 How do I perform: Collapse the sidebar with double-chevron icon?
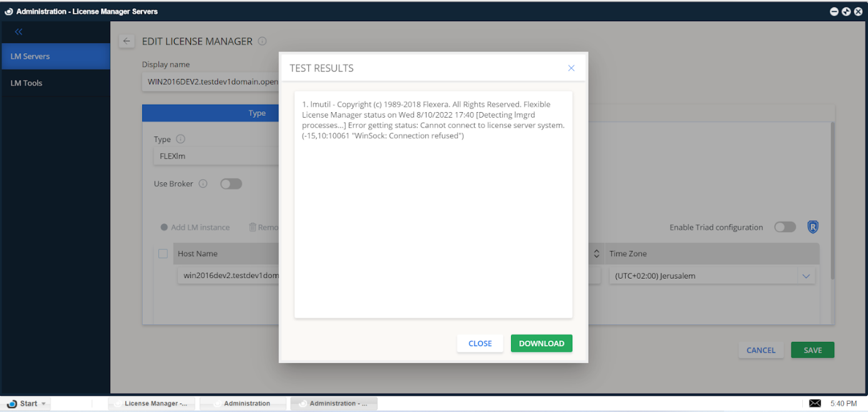pyautogui.click(x=19, y=32)
